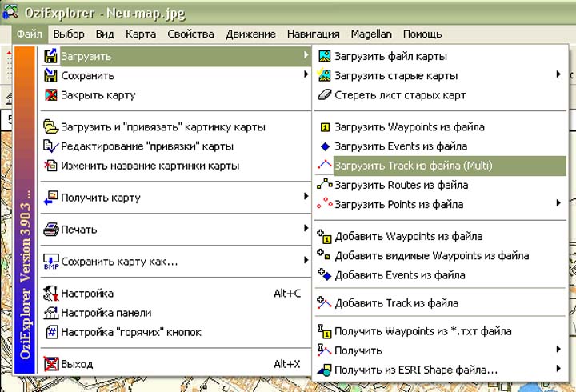Open the Навигация menu

click(x=314, y=34)
